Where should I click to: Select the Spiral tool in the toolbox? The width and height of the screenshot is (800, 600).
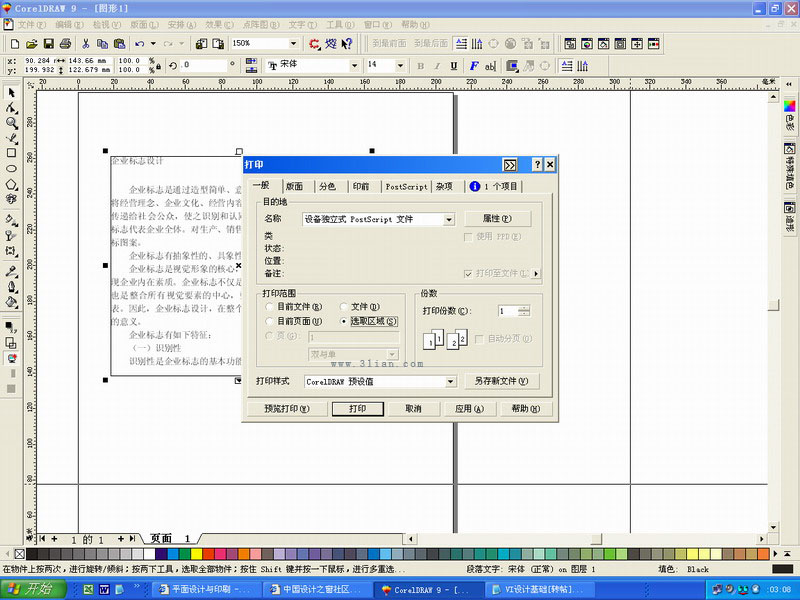11,199
